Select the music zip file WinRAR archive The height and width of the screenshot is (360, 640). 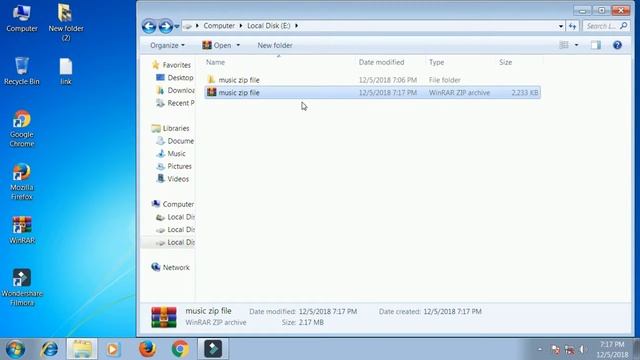click(372, 93)
